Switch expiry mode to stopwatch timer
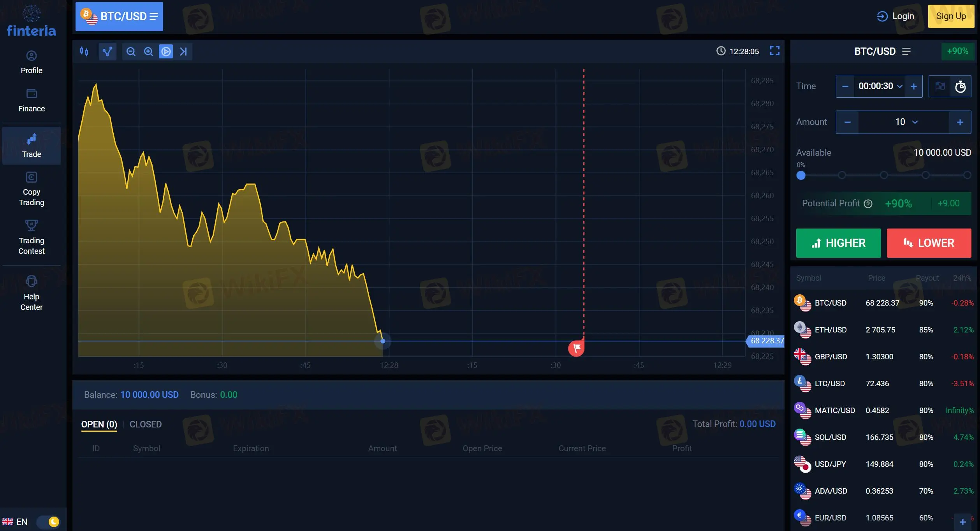The image size is (980, 531). [x=960, y=86]
